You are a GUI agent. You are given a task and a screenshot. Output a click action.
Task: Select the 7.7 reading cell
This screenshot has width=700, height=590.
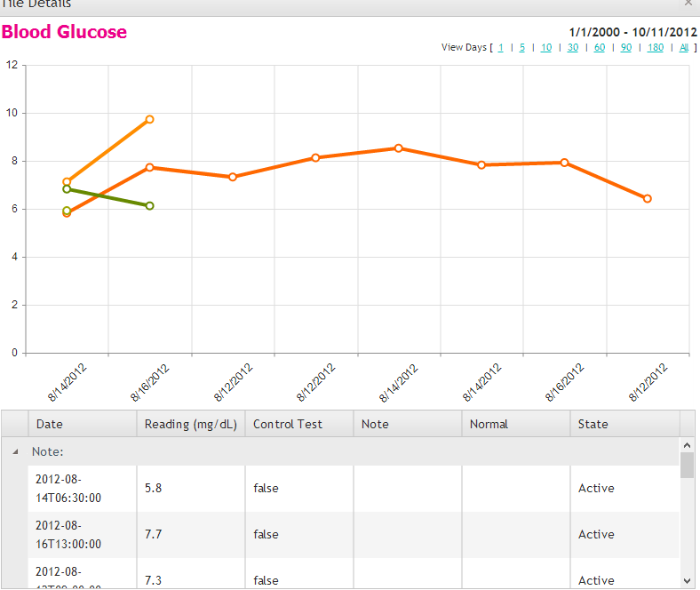(191, 535)
